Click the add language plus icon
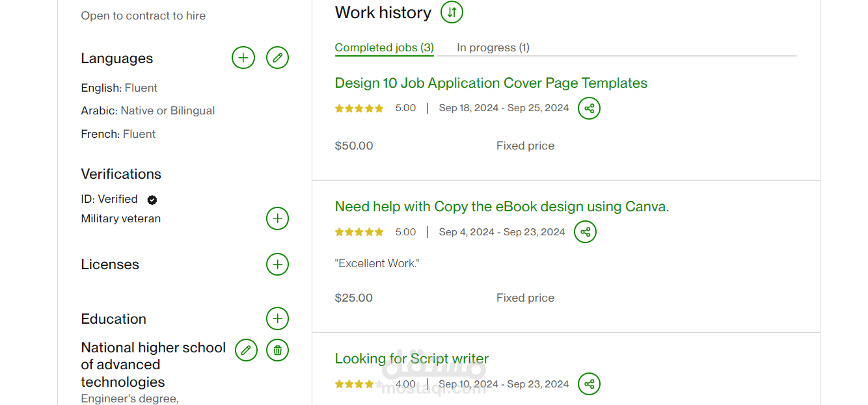The height and width of the screenshot is (405, 868). click(x=243, y=58)
